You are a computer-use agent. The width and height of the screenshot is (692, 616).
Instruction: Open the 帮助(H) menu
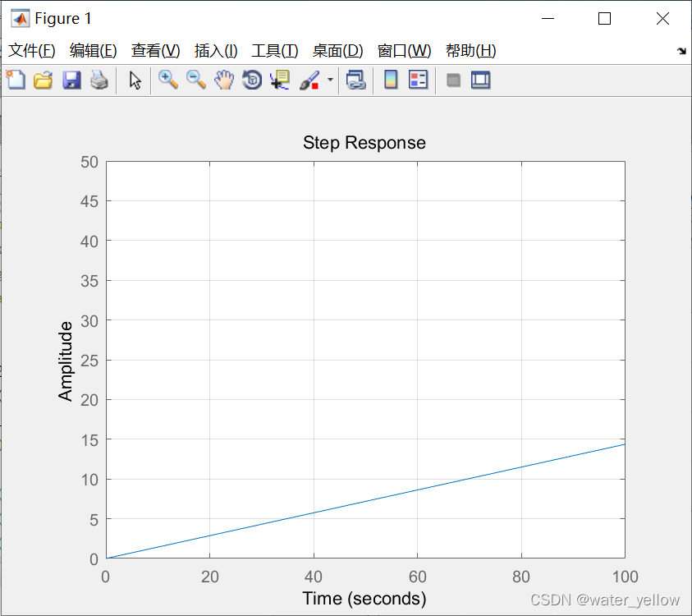coord(470,51)
